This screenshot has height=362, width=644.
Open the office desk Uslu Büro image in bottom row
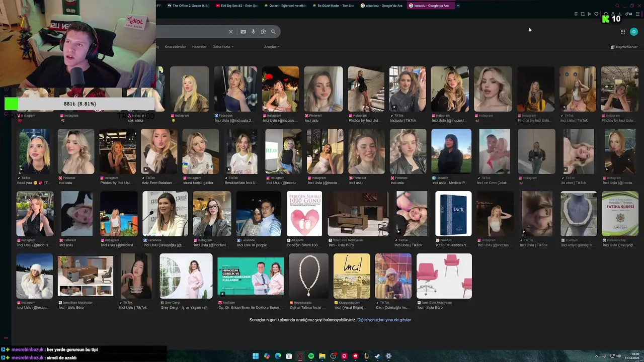point(86,276)
